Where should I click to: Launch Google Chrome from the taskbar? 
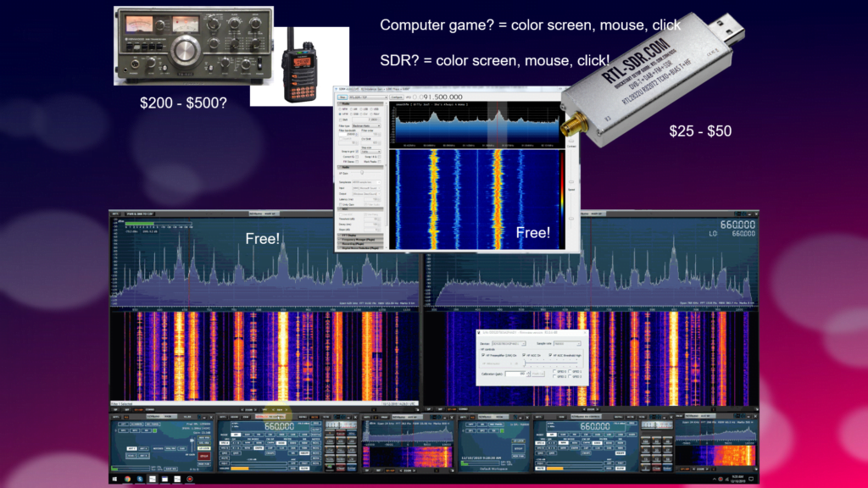click(127, 480)
